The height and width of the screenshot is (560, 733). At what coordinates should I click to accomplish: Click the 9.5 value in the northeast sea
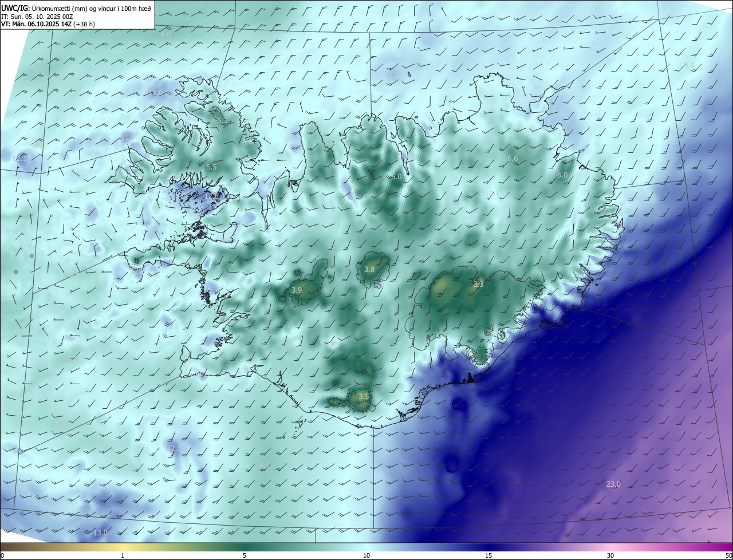tap(689, 66)
